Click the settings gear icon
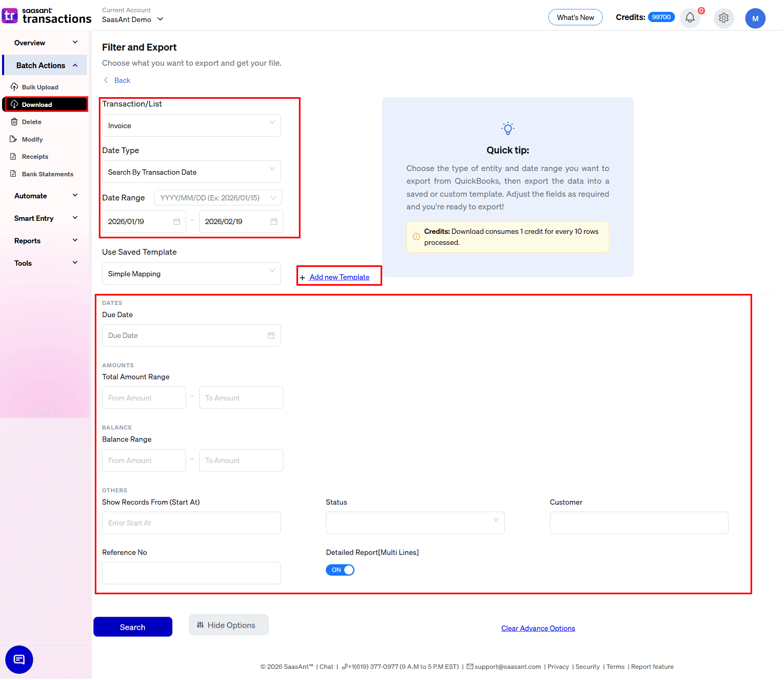This screenshot has width=784, height=680. click(x=724, y=18)
